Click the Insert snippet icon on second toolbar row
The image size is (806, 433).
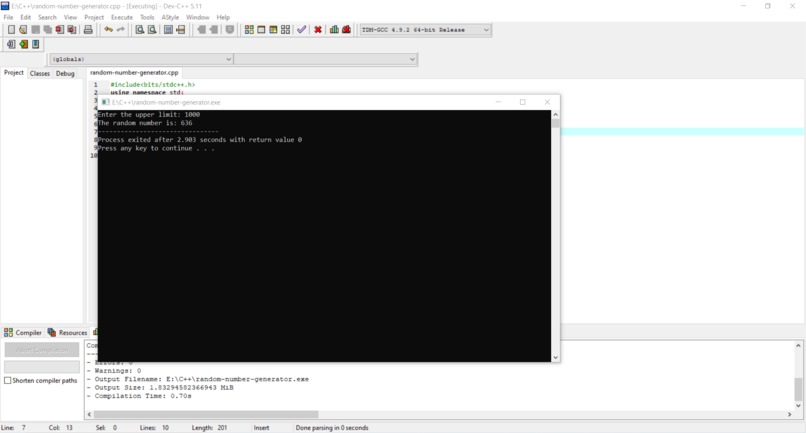tap(11, 44)
